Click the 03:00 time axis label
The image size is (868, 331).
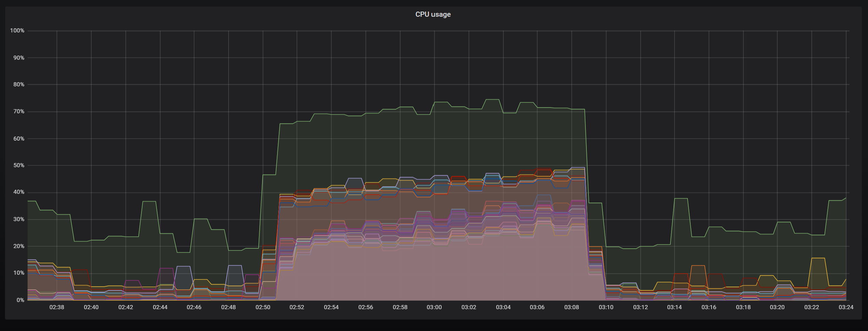click(x=434, y=307)
